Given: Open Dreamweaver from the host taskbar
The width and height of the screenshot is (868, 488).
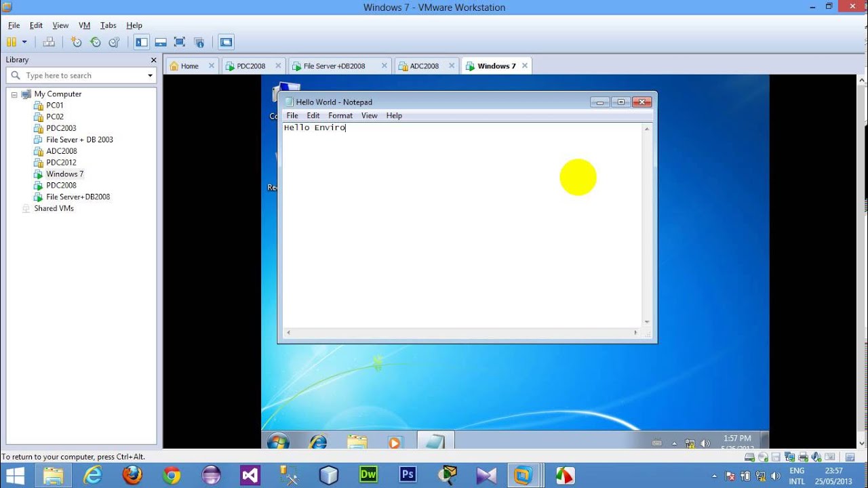Looking at the screenshot, I should [368, 475].
